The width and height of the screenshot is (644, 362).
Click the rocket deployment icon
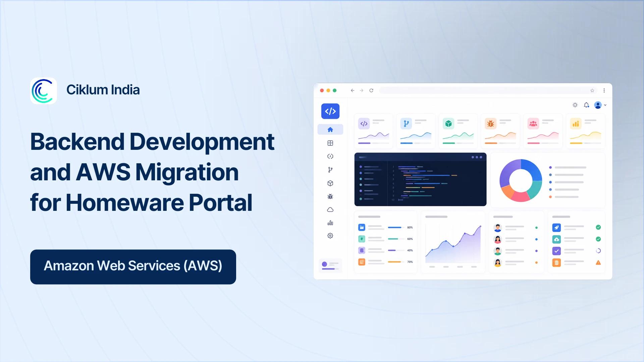tap(556, 228)
